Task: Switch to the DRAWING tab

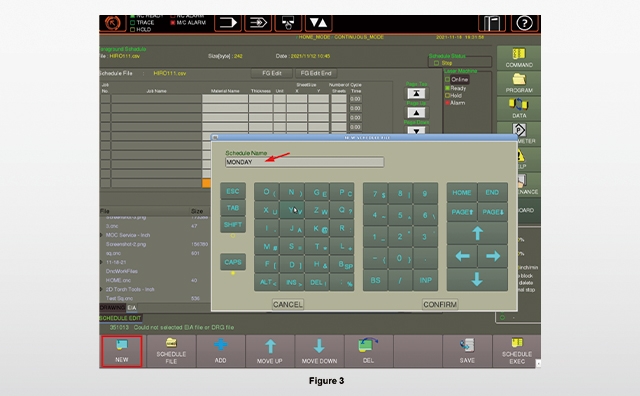Action: (x=112, y=308)
